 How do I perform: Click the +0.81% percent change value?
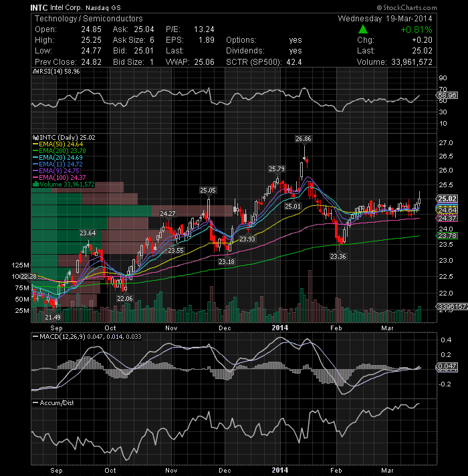click(417, 29)
